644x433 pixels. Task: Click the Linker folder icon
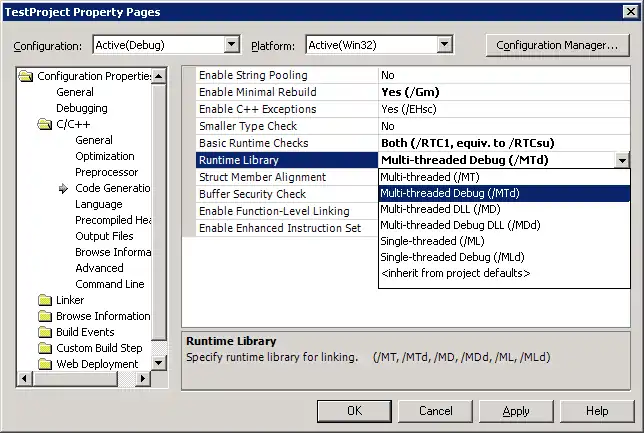(x=45, y=300)
